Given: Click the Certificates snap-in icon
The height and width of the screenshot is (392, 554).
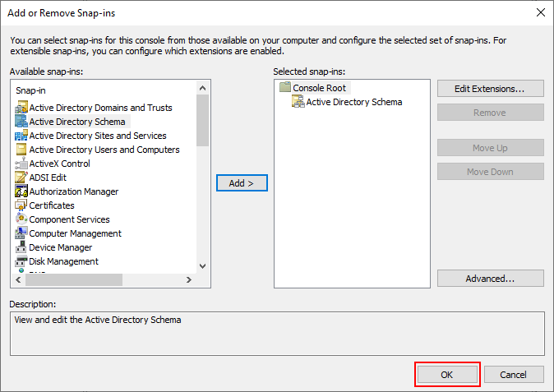Looking at the screenshot, I should click(21, 205).
